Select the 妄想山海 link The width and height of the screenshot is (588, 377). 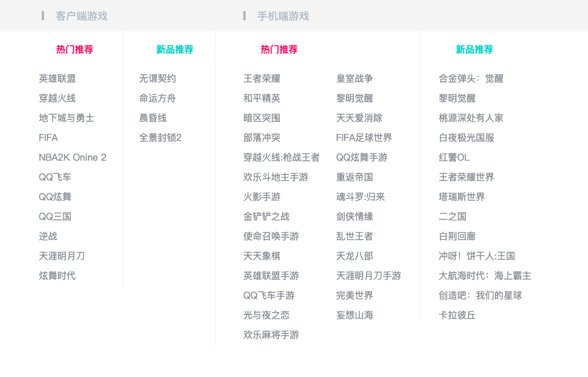pos(355,315)
